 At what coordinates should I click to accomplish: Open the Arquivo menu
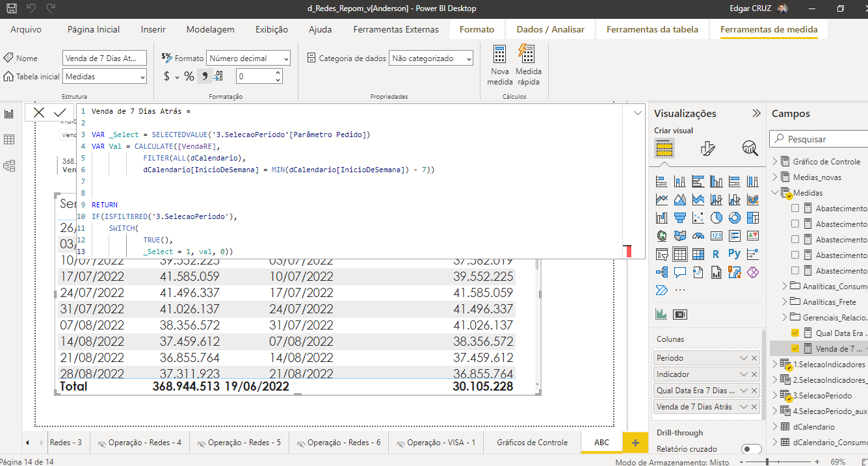[x=26, y=29]
